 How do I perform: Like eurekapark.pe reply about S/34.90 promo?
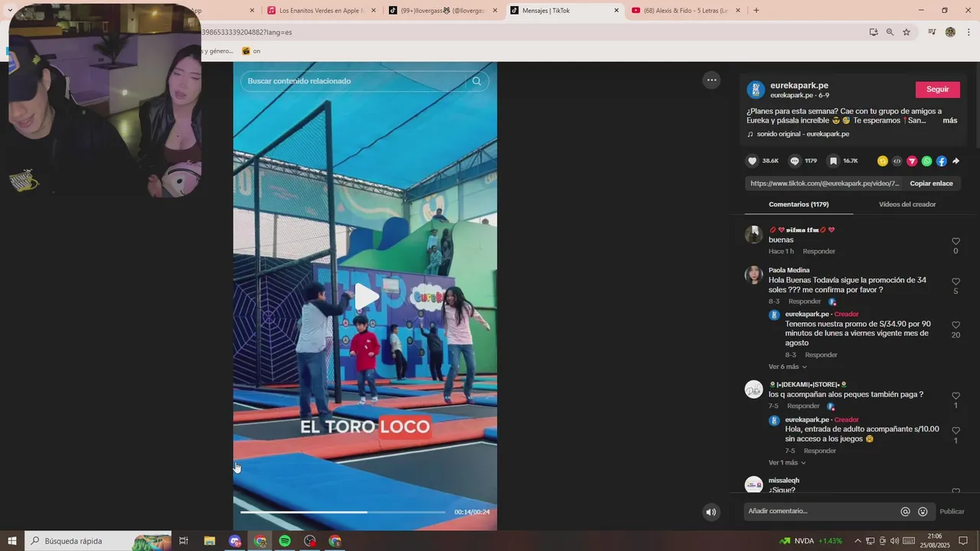pyautogui.click(x=955, y=325)
